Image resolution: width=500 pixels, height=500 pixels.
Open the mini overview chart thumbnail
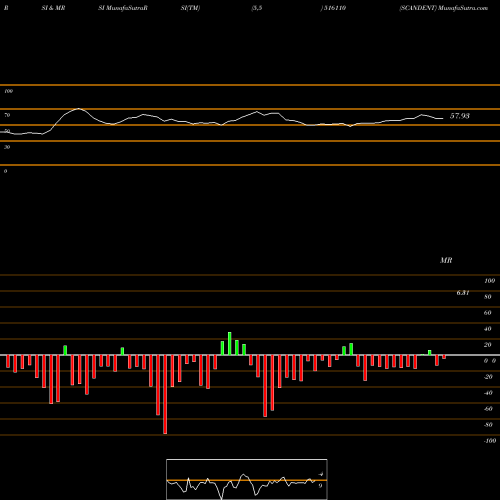tap(247, 479)
